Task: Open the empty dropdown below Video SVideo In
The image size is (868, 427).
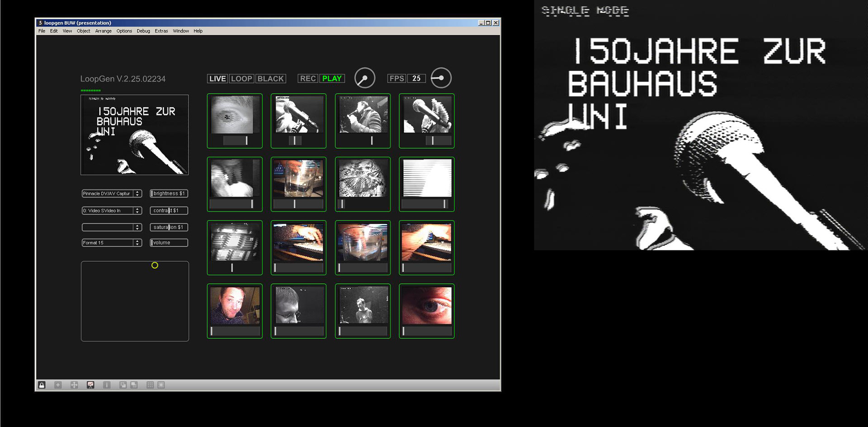Action: pyautogui.click(x=112, y=227)
